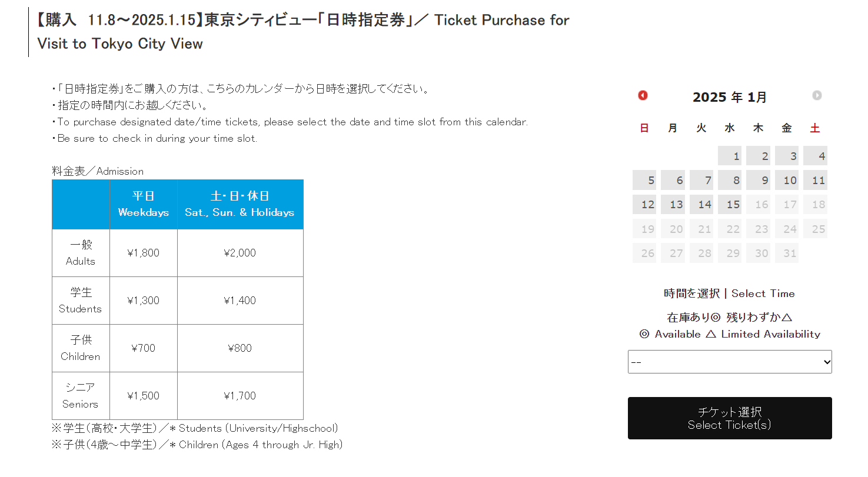Select January 1 on the calendar
Viewport: 868px width, 477px height.
pos(730,156)
